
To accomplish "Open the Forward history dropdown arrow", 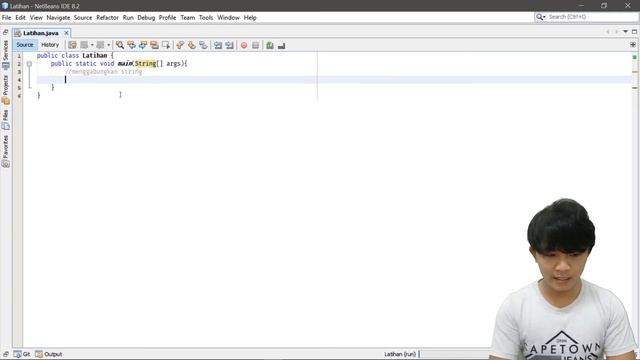I will click(x=108, y=45).
